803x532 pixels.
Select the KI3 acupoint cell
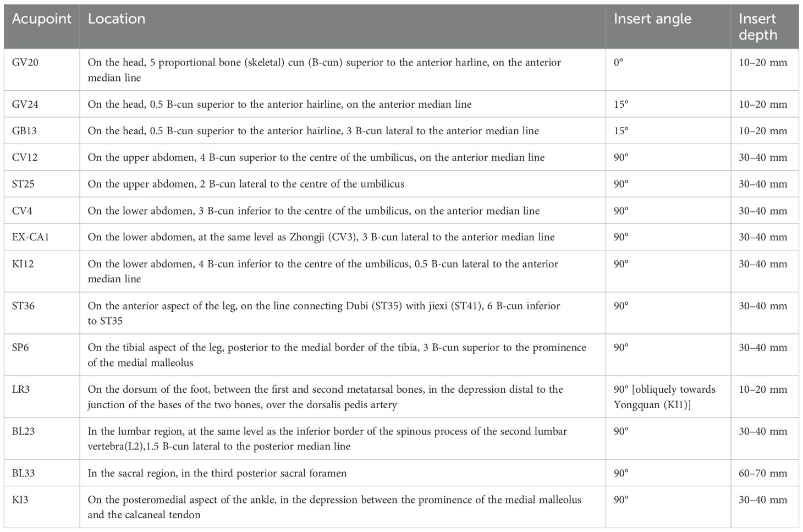pos(20,500)
